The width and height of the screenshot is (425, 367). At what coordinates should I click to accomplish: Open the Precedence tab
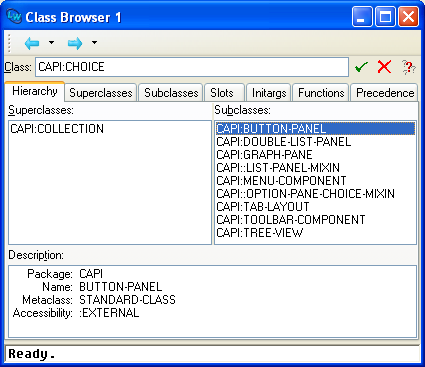click(385, 93)
